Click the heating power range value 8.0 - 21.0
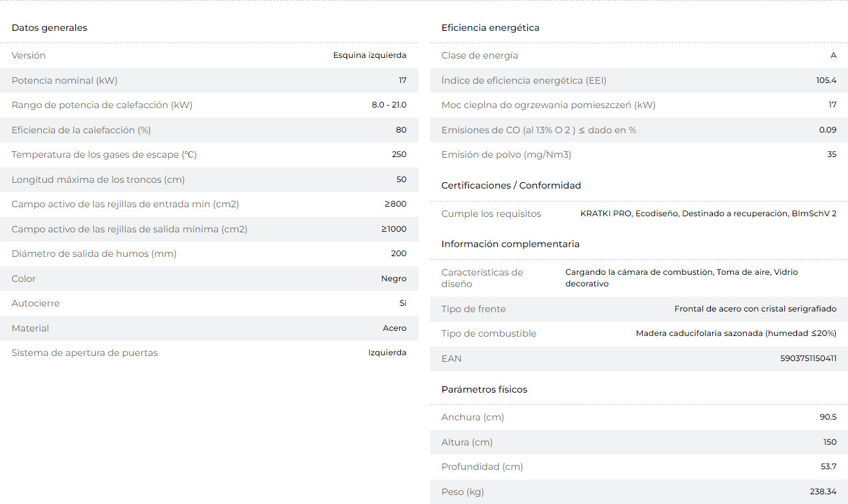This screenshot has width=848, height=504. point(389,105)
